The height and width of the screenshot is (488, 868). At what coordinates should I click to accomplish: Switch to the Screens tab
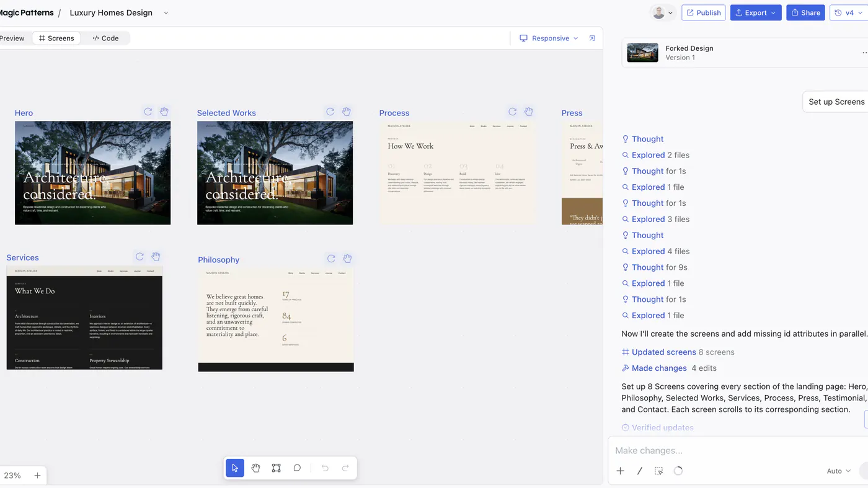pyautogui.click(x=56, y=38)
